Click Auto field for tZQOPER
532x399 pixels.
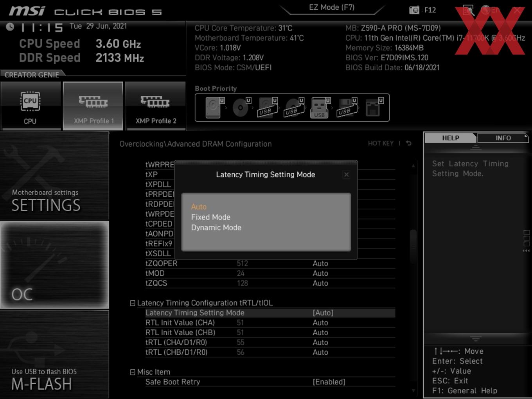coord(320,263)
